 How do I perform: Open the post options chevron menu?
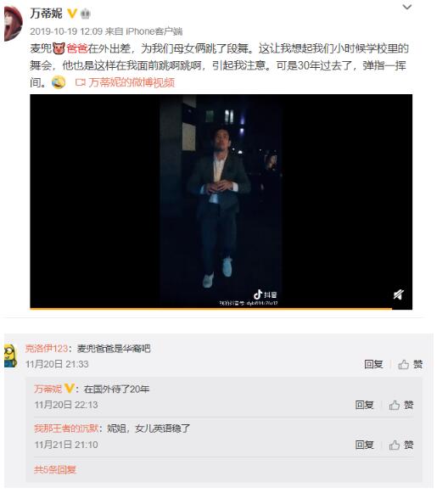[x=407, y=7]
